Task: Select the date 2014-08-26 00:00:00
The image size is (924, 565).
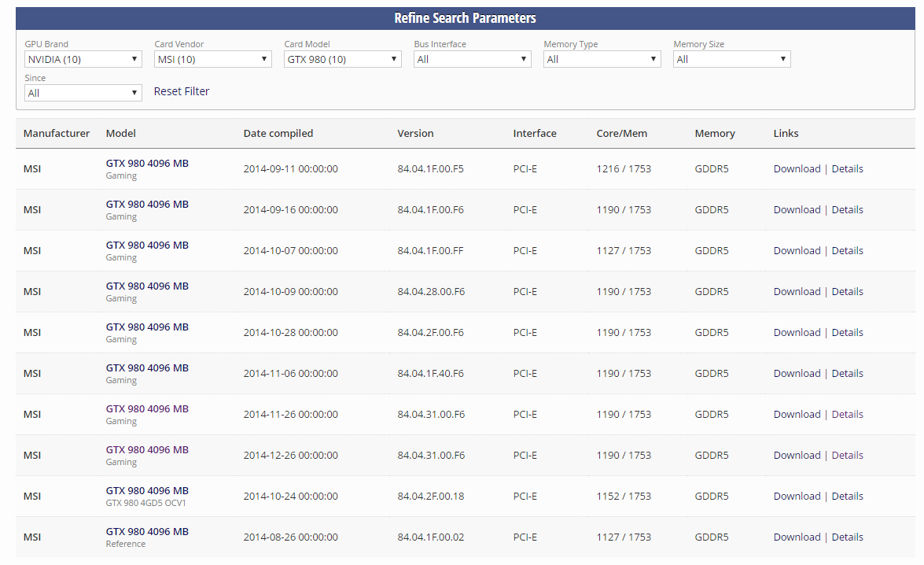Action: tap(290, 537)
